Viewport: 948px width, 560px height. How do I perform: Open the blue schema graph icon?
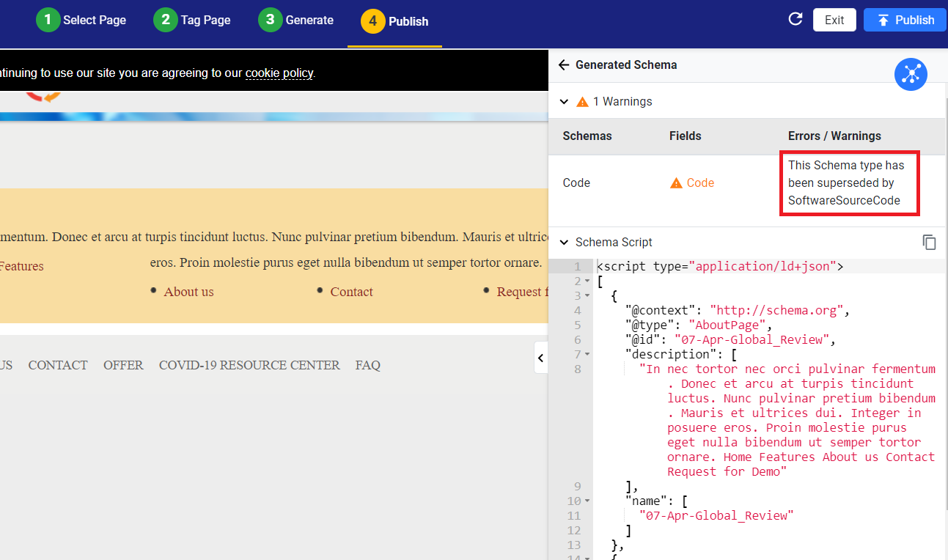911,74
